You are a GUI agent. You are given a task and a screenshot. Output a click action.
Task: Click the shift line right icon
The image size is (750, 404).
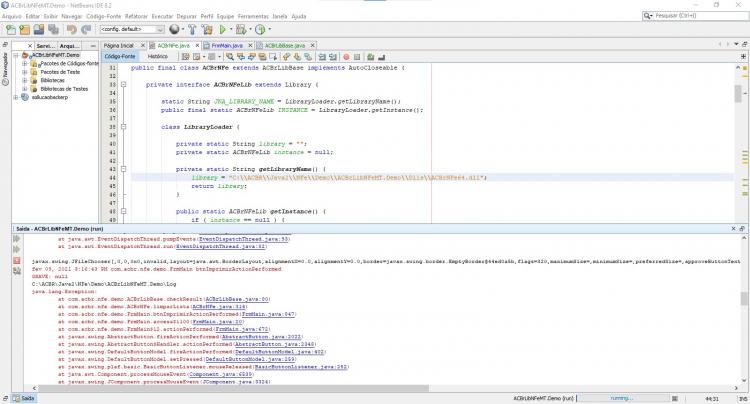(333, 57)
